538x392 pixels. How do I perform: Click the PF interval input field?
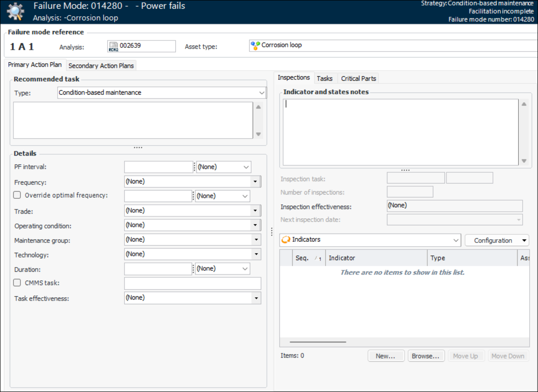[x=158, y=167]
